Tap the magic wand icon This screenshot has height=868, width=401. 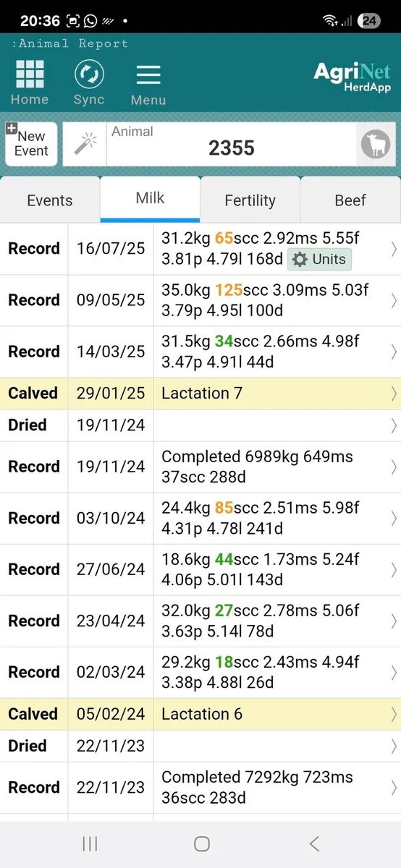[85, 145]
